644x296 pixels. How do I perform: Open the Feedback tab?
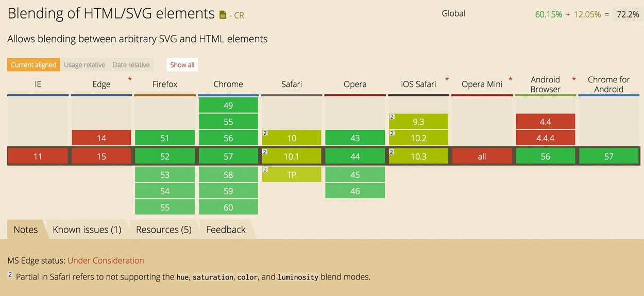[226, 230]
